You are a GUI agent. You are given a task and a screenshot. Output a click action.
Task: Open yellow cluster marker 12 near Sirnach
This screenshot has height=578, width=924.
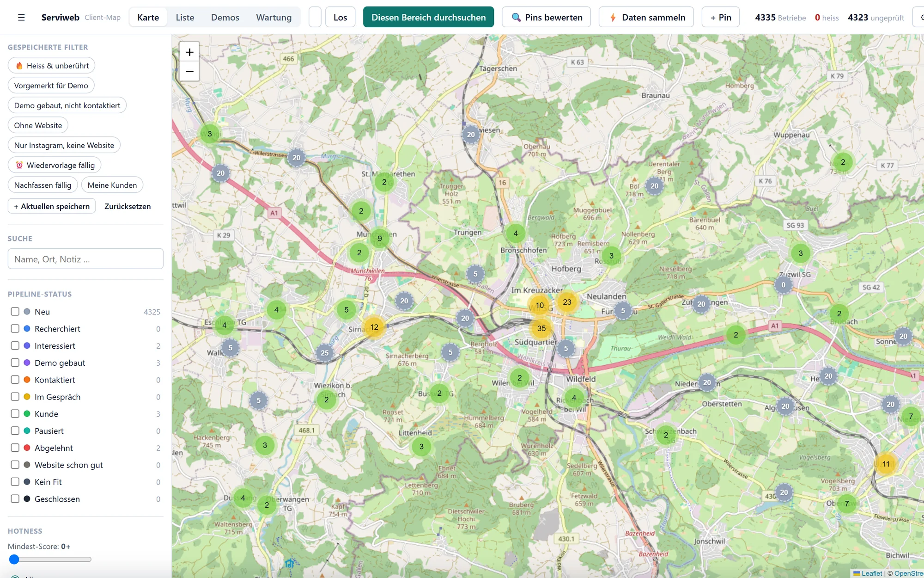point(374,327)
